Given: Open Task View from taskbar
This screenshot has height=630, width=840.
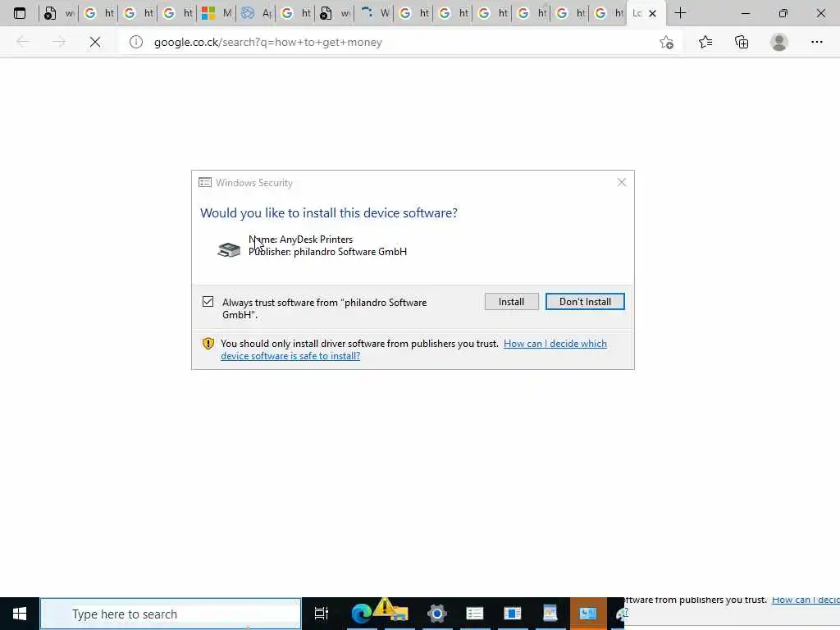Looking at the screenshot, I should pyautogui.click(x=321, y=614).
